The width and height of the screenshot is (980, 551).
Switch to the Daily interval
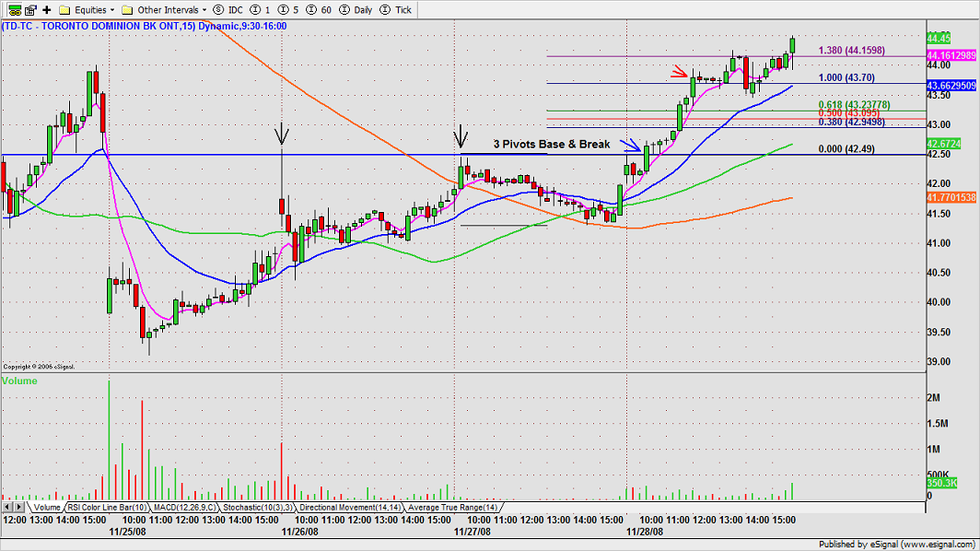pos(356,9)
